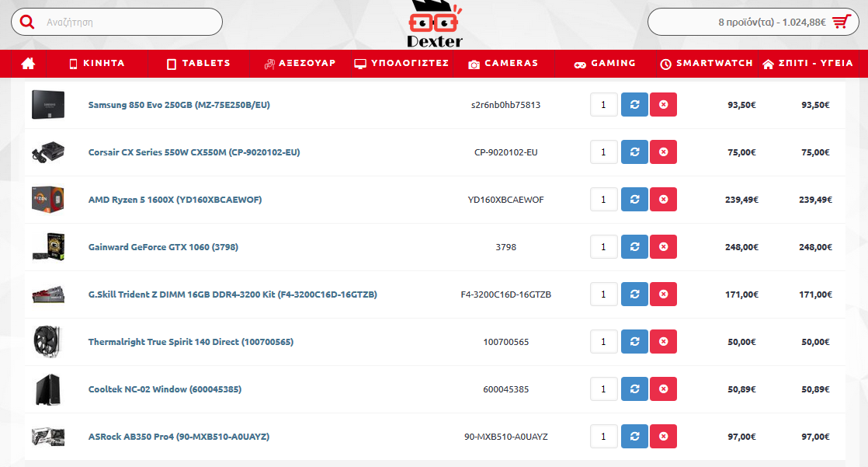Select product code F4-3200C16D-16GTZB

pyautogui.click(x=506, y=294)
